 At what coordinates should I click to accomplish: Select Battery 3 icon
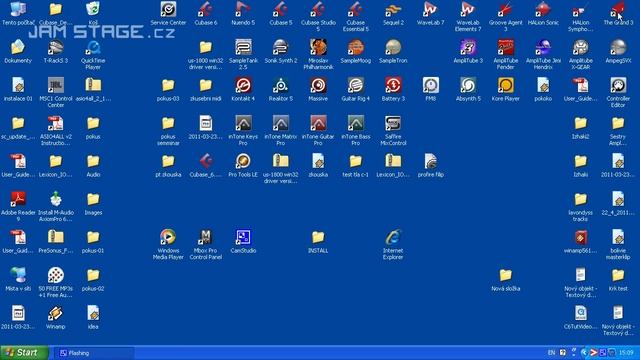point(393,85)
